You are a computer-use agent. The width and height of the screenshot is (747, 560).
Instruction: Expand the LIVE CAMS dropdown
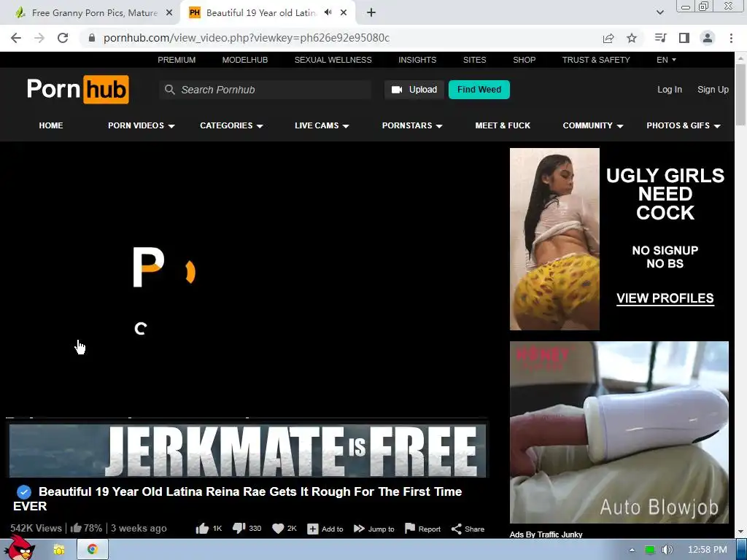point(322,125)
